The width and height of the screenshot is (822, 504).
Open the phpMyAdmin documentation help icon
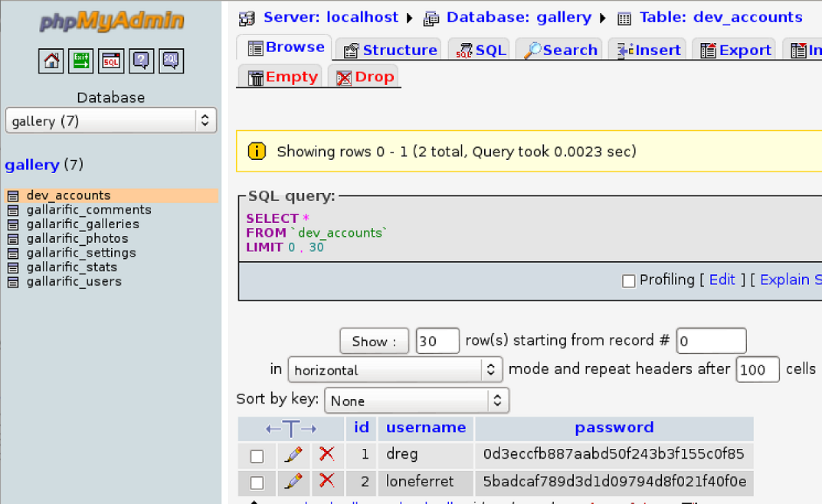pos(141,61)
